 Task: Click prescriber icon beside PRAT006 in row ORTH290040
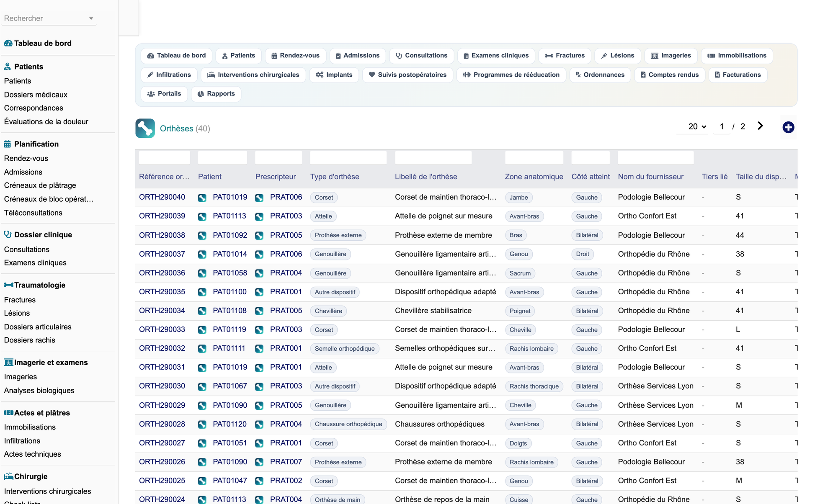[259, 198]
